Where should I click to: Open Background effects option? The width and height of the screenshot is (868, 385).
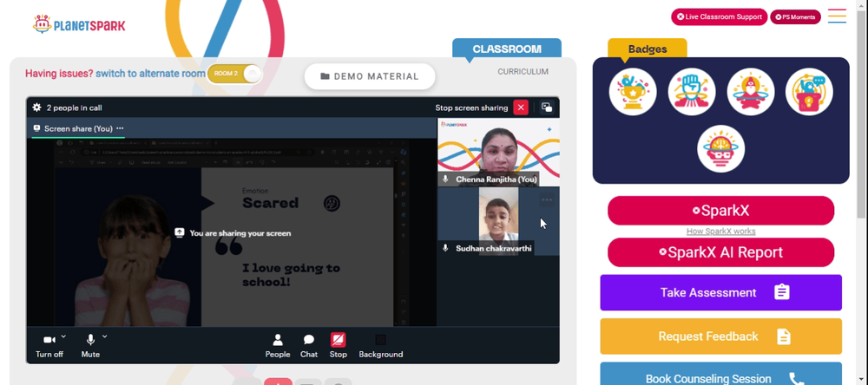(381, 346)
